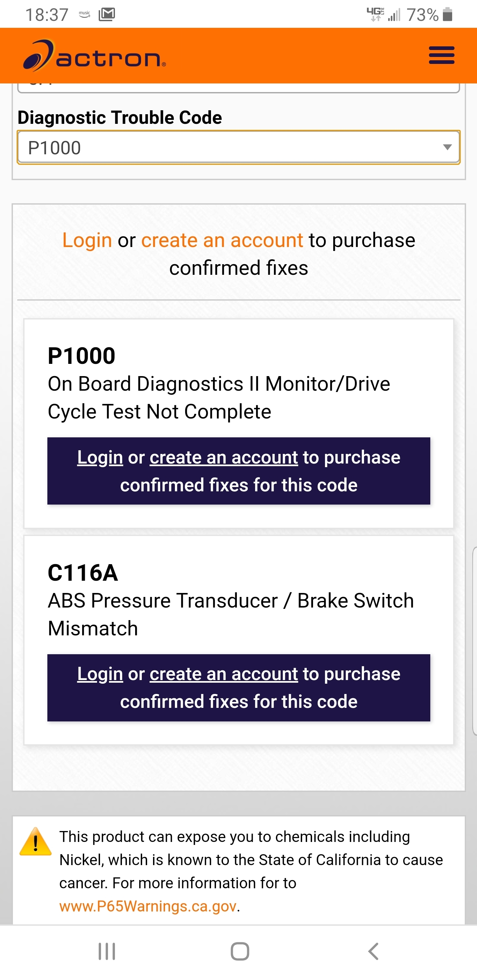Click Login in the P1000 card
The image size is (477, 980).
point(100,457)
